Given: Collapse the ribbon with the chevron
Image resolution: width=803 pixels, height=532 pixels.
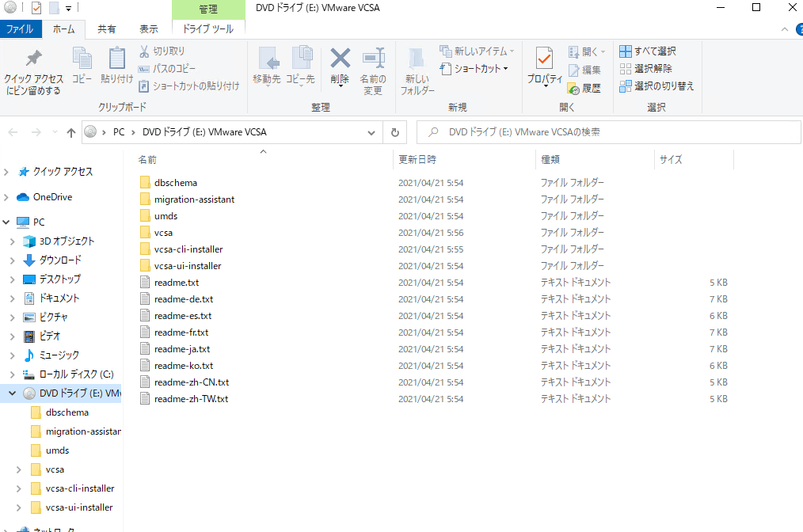Looking at the screenshot, I should [x=785, y=30].
